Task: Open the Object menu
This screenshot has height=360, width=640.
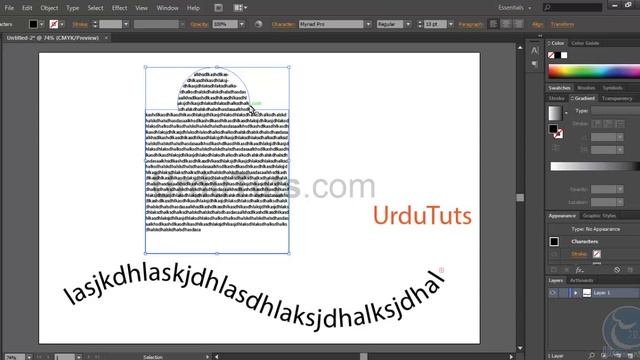Action: point(49,8)
